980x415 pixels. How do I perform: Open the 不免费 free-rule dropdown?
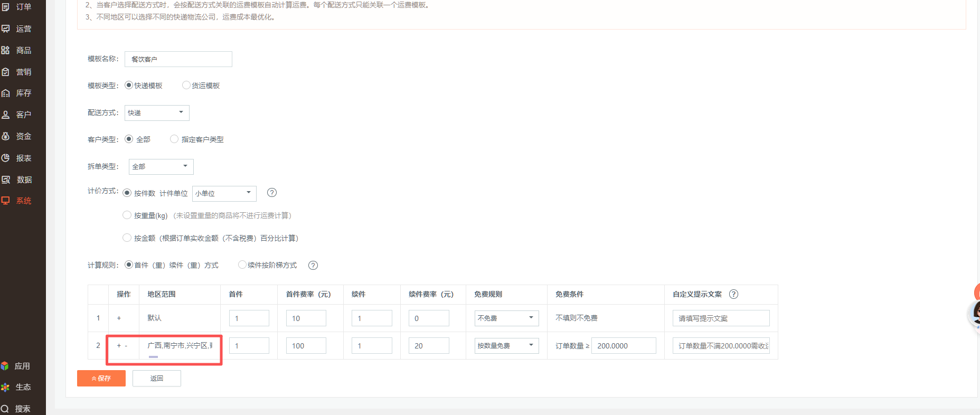(x=506, y=318)
